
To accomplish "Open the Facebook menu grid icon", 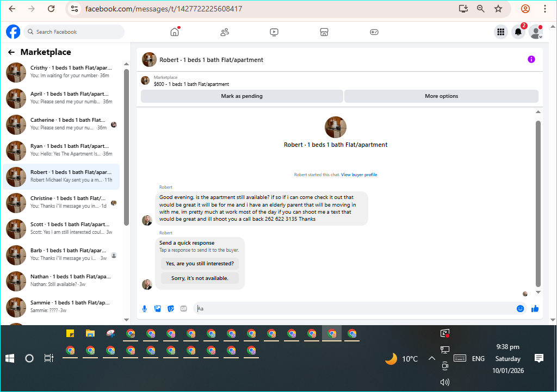I will [501, 32].
